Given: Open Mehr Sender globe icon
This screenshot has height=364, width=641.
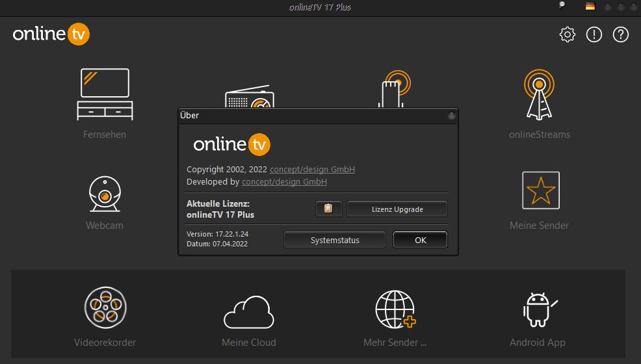Looking at the screenshot, I should tap(395, 309).
